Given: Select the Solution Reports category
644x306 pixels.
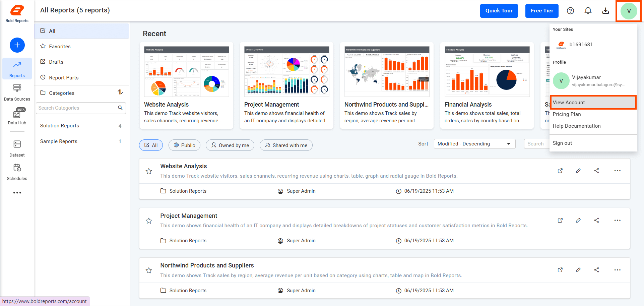Looking at the screenshot, I should pyautogui.click(x=81, y=126).
